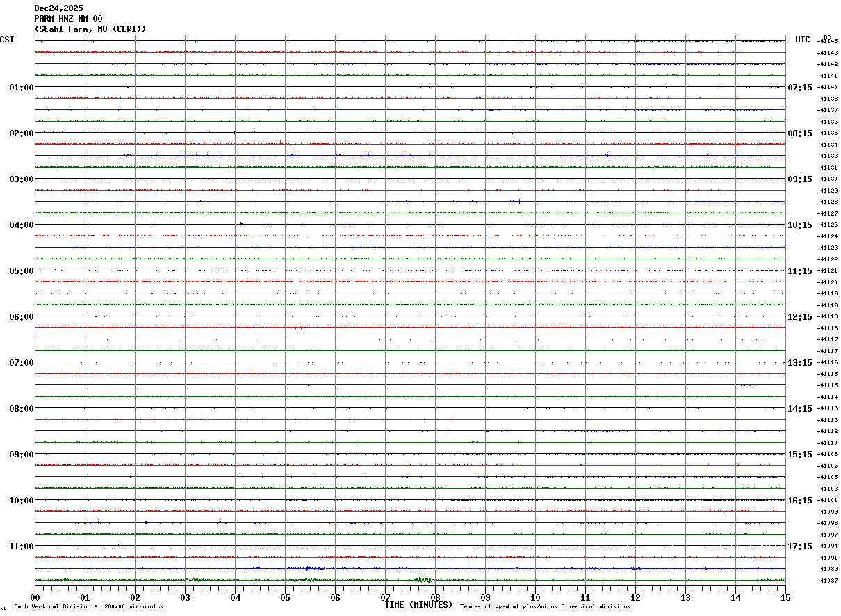Viewport: 841px width, 616px height.
Task: Click the UTC column header
Action: (x=803, y=40)
